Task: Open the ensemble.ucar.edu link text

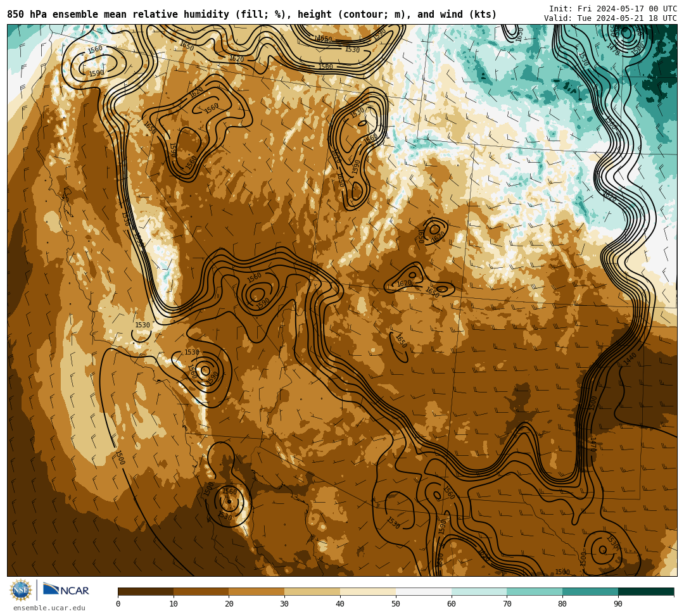Action: pos(49,608)
